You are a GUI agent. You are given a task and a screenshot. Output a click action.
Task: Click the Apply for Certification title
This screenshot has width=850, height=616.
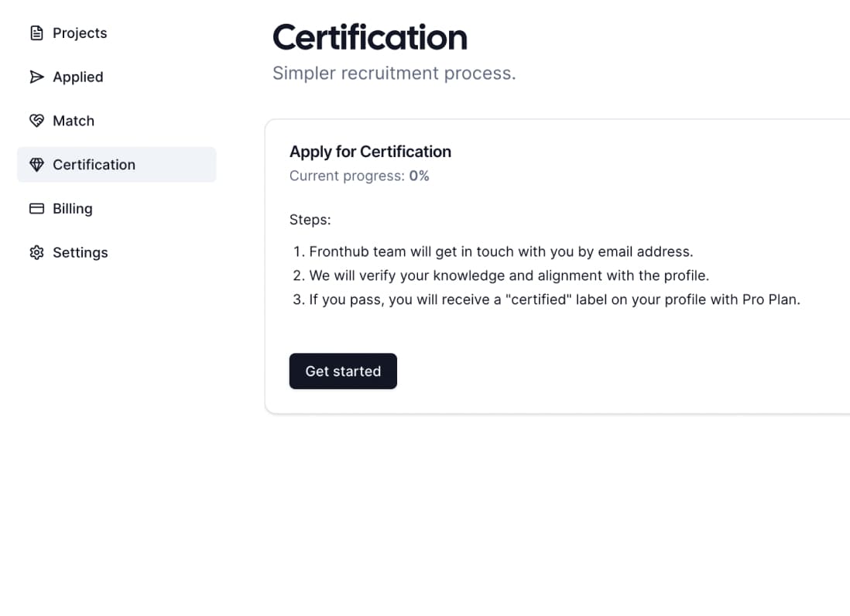pos(370,152)
